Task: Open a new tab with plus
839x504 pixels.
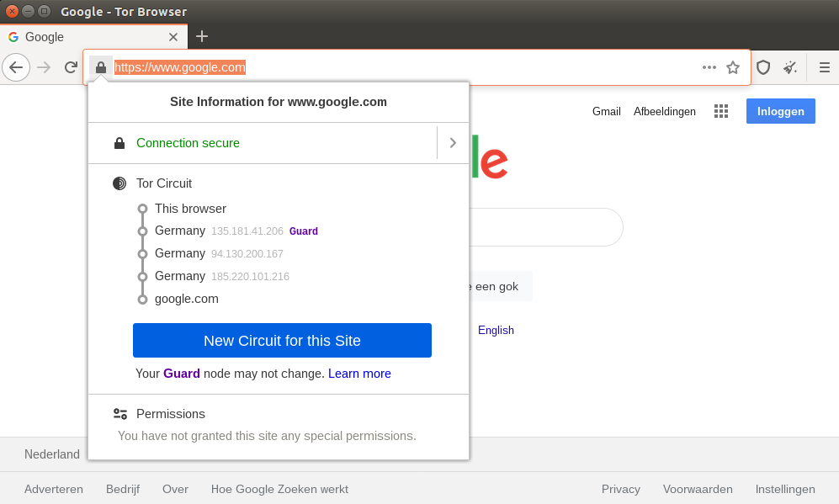Action: click(202, 36)
